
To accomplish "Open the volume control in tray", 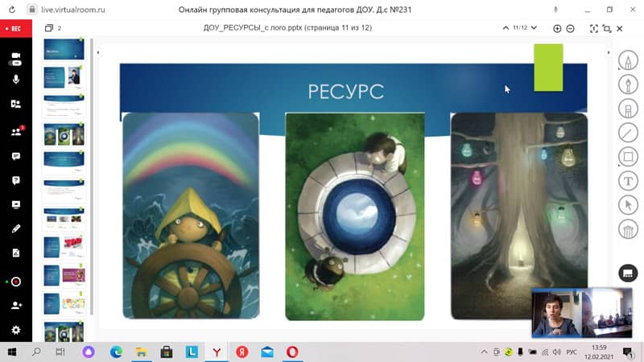I will (x=557, y=352).
